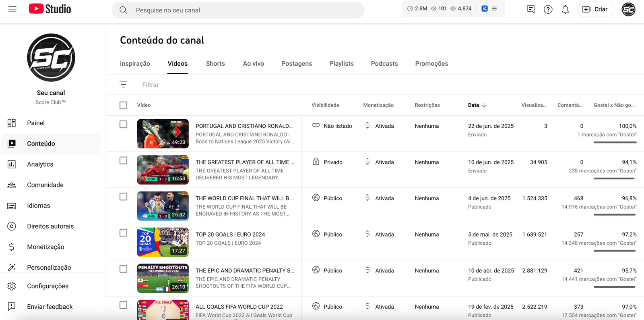Image resolution: width=644 pixels, height=320 pixels.
Task: Switch to the Inspiração tab
Action: click(135, 64)
